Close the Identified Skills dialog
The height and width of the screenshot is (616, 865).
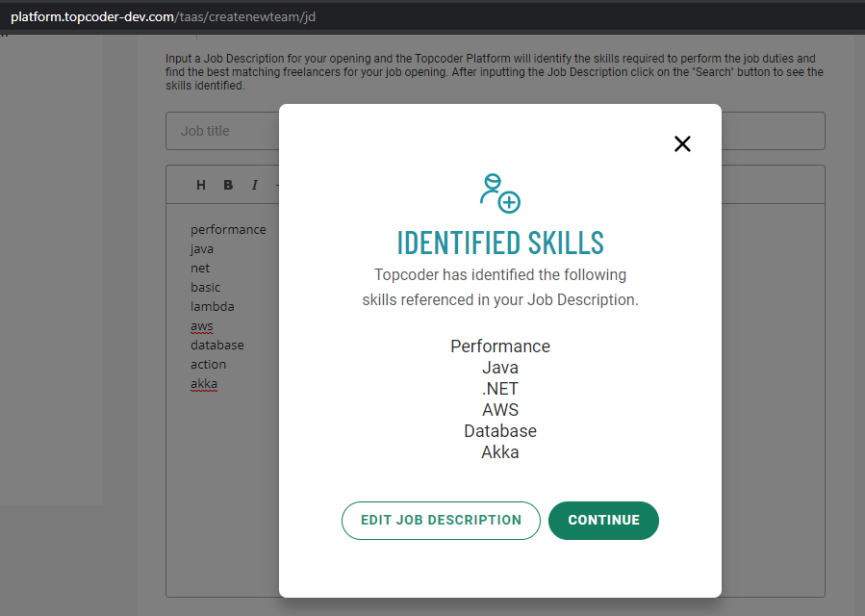coord(682,144)
